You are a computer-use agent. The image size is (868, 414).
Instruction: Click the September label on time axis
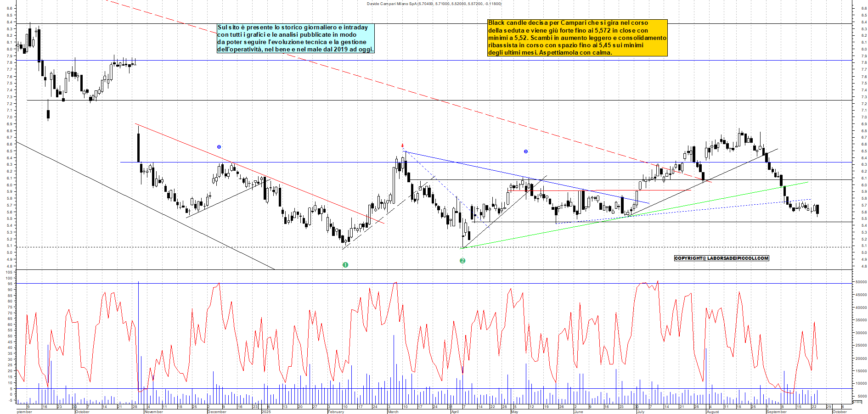(x=777, y=412)
